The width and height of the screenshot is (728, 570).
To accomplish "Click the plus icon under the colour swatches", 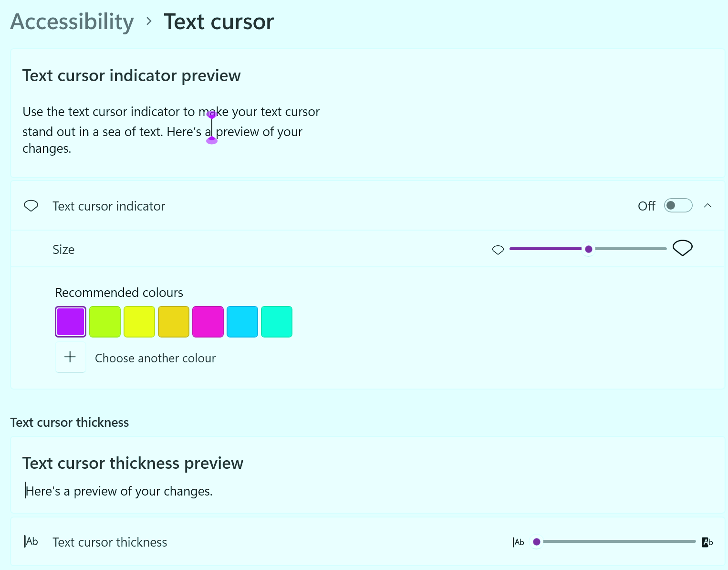I will (70, 357).
